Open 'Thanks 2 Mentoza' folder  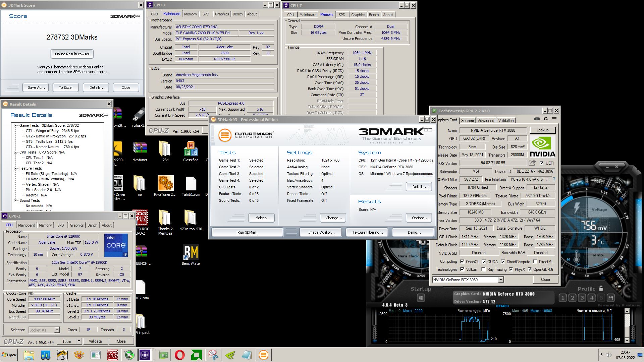pyautogui.click(x=165, y=223)
